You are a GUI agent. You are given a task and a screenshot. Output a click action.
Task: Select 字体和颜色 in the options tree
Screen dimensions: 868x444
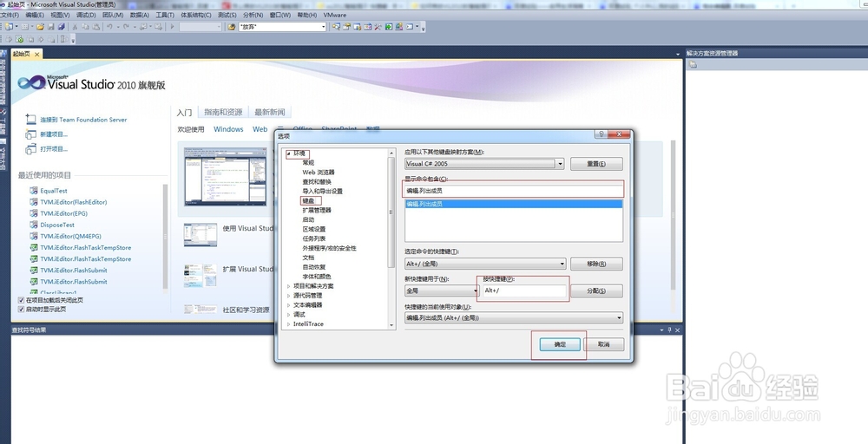pyautogui.click(x=317, y=277)
